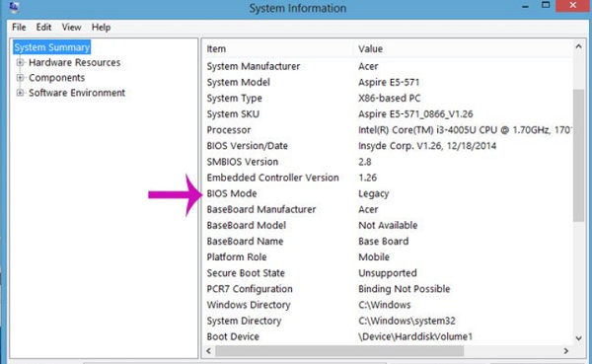Click the vertical scrollbar down arrow
The height and width of the screenshot is (364, 592).
tap(578, 338)
